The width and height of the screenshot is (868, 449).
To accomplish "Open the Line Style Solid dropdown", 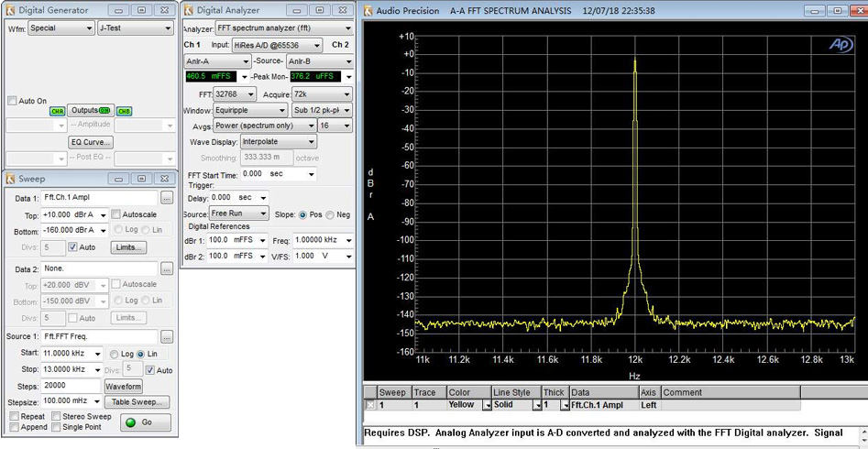I will click(x=537, y=405).
